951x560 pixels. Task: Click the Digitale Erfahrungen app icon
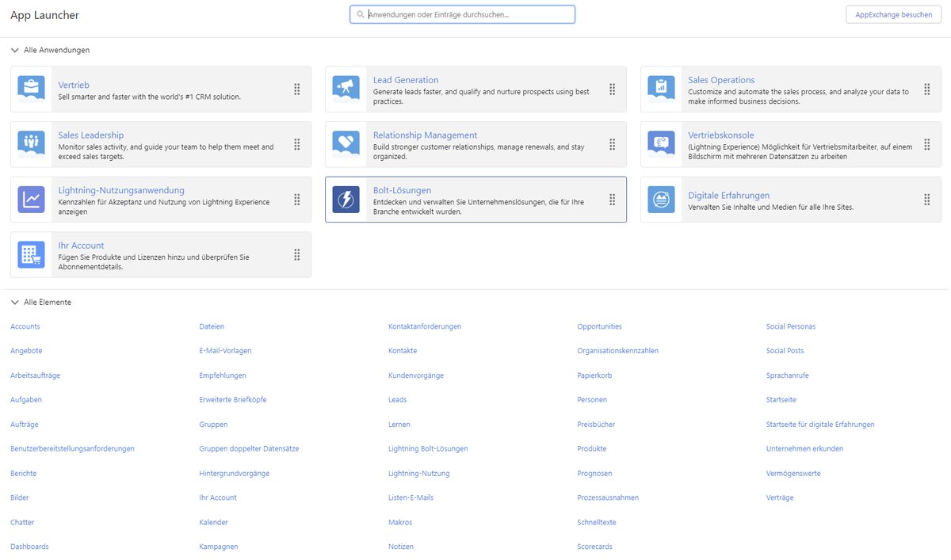[x=661, y=200]
